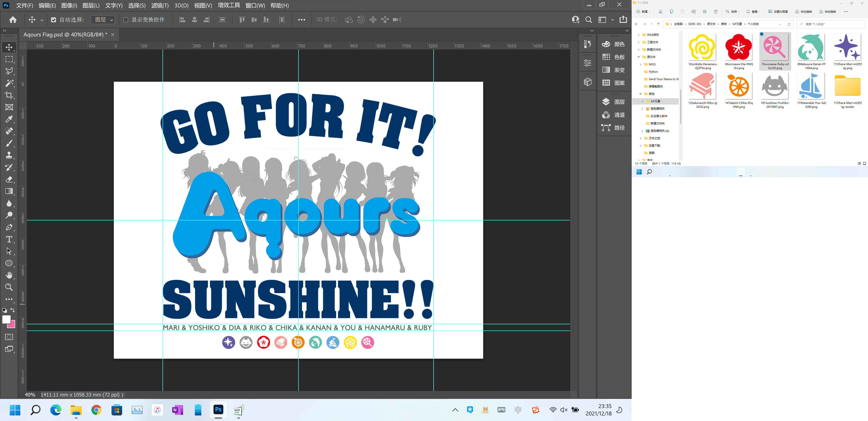Open the Properties panel icon

(x=588, y=63)
